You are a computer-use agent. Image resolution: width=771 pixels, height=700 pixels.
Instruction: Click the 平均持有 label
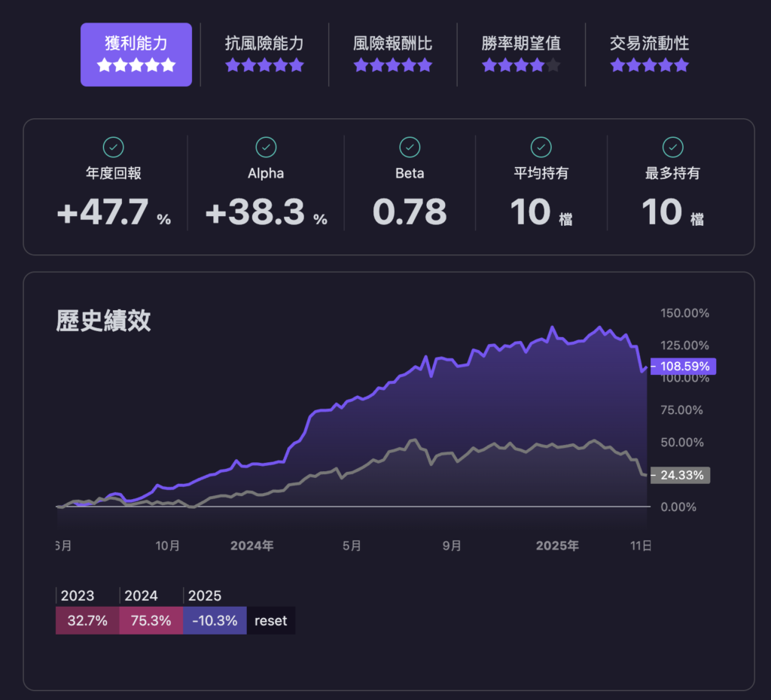tap(541, 173)
